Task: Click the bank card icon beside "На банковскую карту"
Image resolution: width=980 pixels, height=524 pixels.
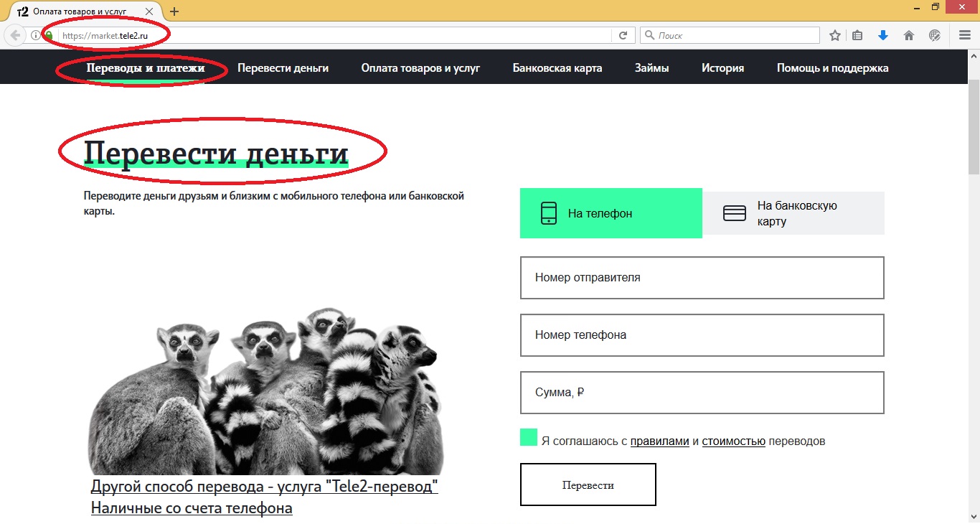Action: (734, 212)
